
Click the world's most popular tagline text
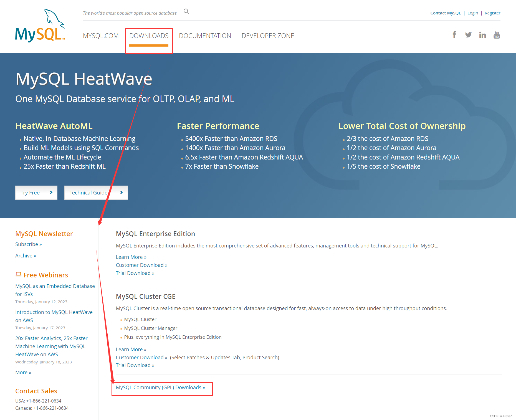click(x=130, y=13)
